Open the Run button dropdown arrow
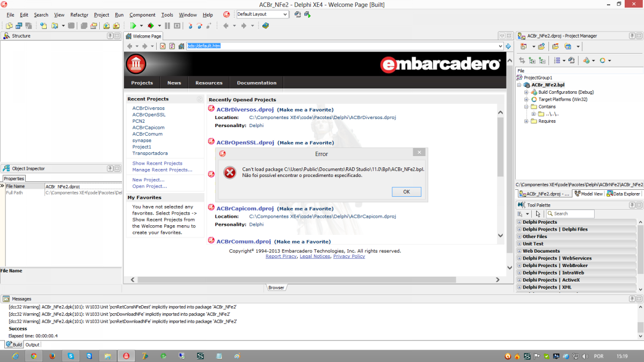The height and width of the screenshot is (362, 644). [x=142, y=25]
